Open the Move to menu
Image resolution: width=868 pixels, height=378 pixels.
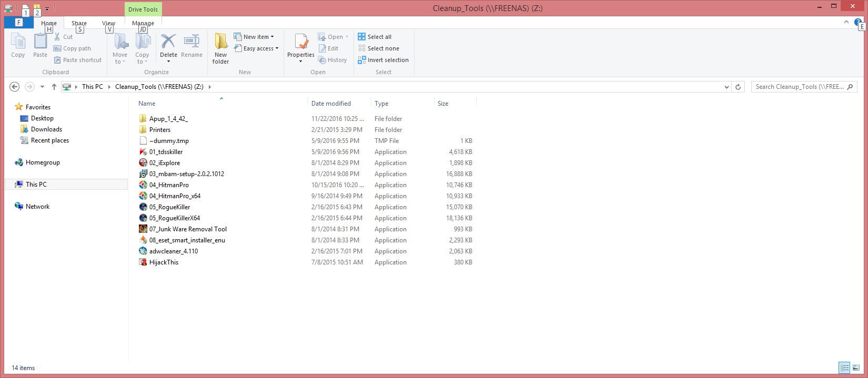(120, 48)
